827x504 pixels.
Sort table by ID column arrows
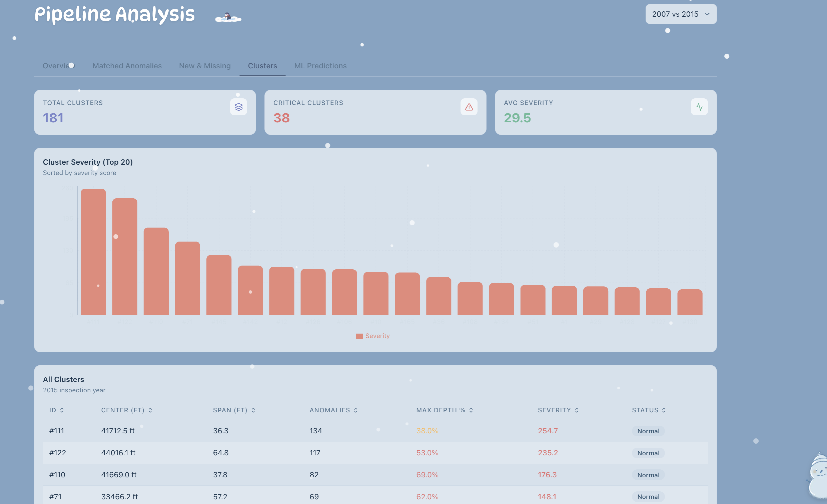click(x=62, y=410)
